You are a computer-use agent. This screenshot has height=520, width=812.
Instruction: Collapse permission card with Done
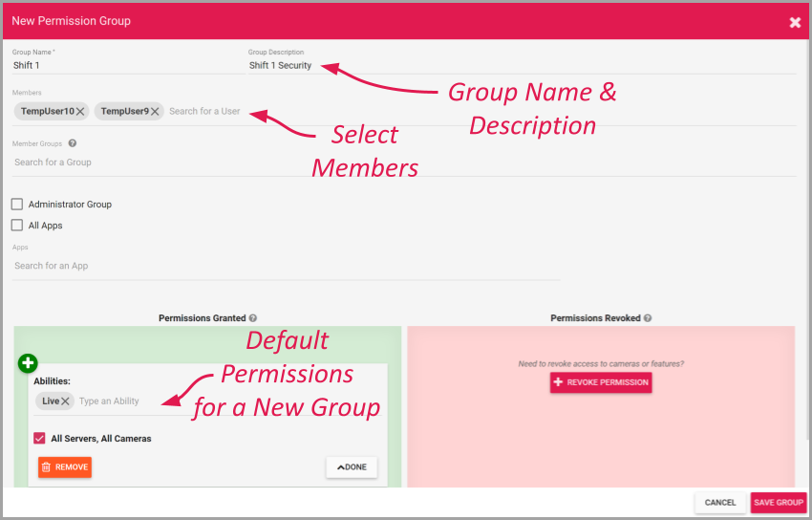click(352, 467)
